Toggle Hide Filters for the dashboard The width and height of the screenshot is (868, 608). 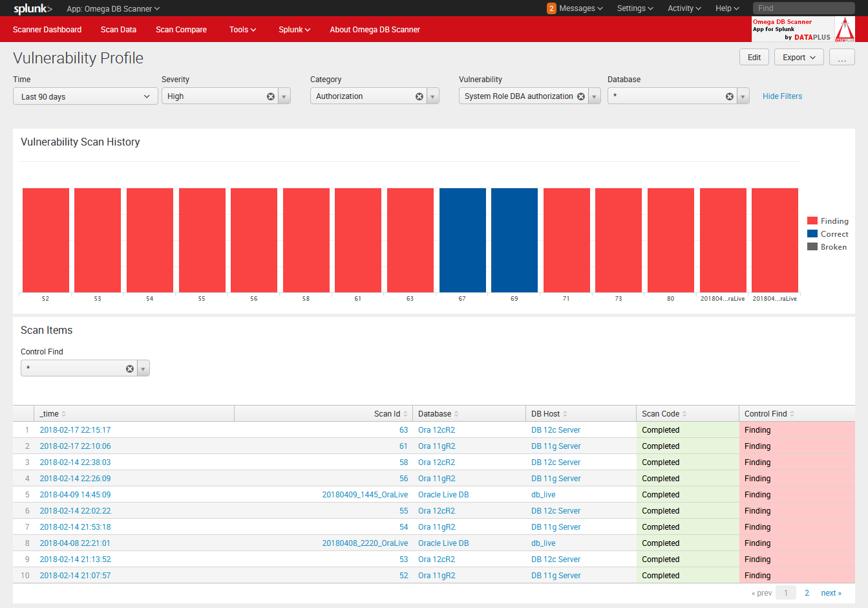pos(782,96)
